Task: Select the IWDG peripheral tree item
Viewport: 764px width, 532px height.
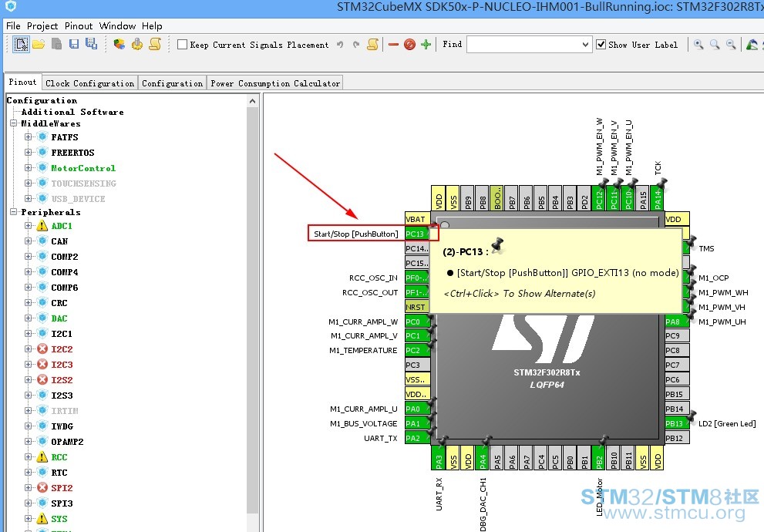Action: tap(62, 426)
